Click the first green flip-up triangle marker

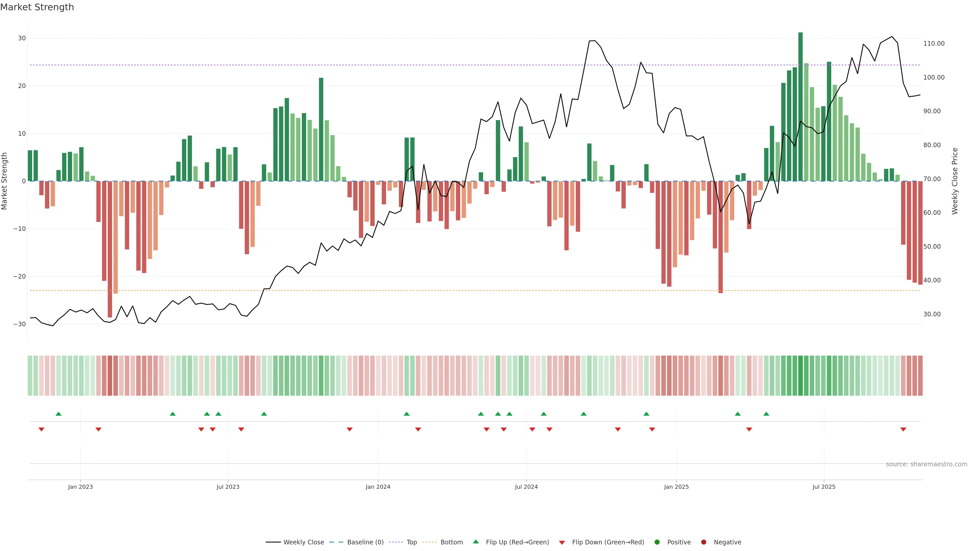(x=59, y=414)
